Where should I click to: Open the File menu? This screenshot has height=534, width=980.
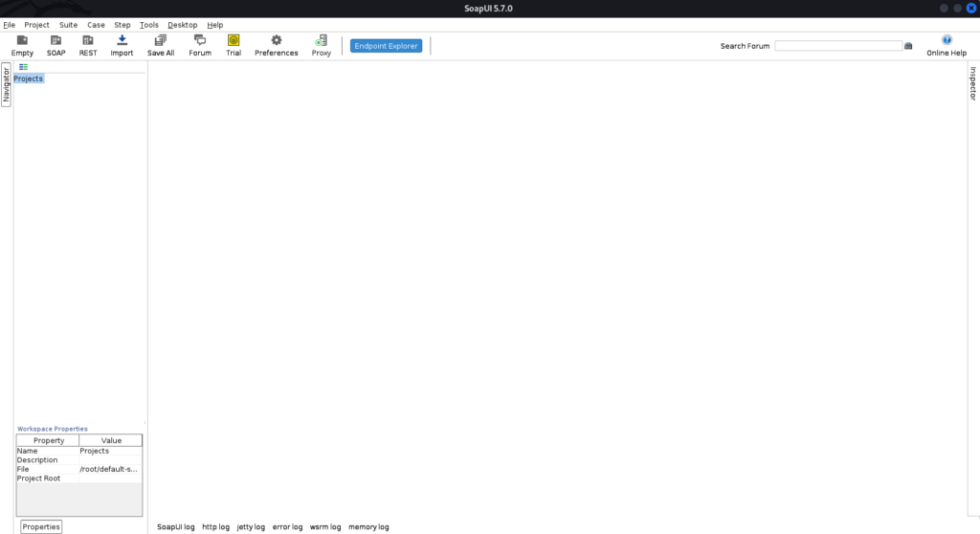(x=10, y=25)
